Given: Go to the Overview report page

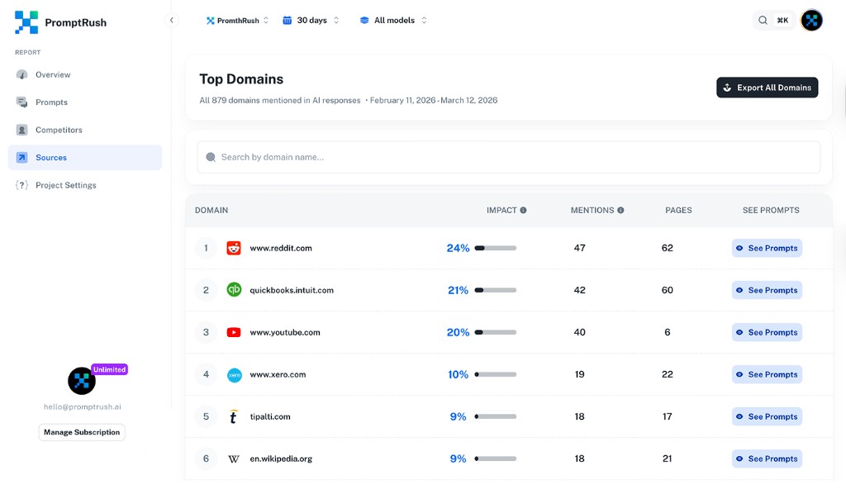Looking at the screenshot, I should (53, 74).
